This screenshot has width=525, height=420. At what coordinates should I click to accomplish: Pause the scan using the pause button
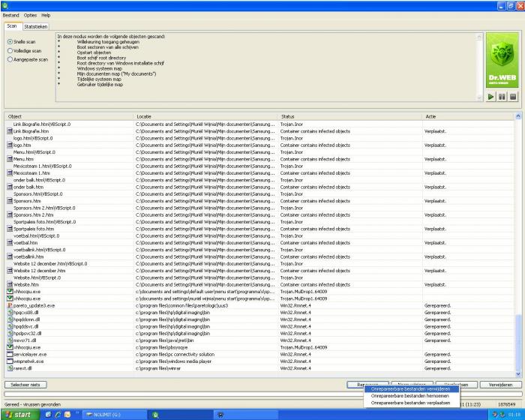502,97
